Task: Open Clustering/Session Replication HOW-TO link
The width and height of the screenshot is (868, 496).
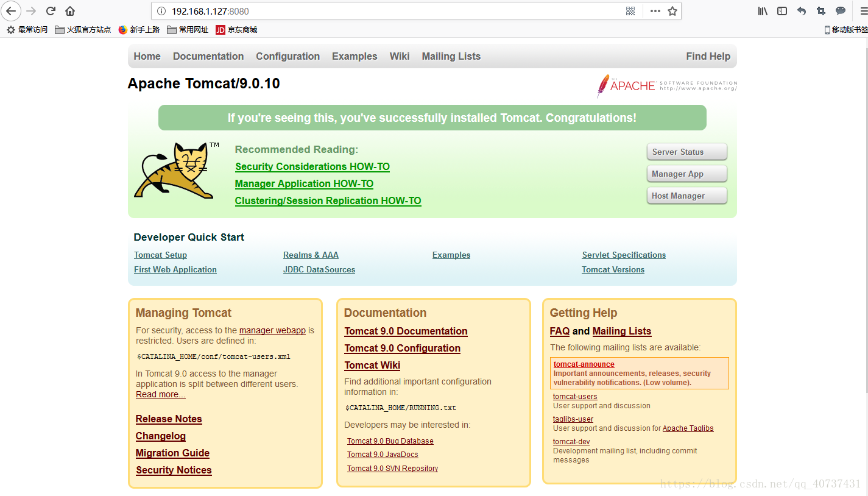Action: coord(328,200)
